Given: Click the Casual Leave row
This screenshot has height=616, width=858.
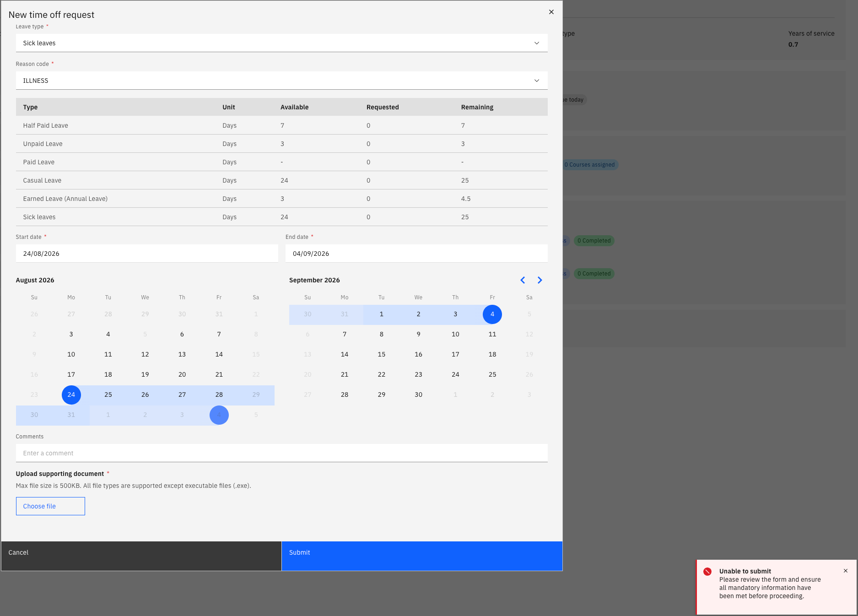Looking at the screenshot, I should [282, 180].
